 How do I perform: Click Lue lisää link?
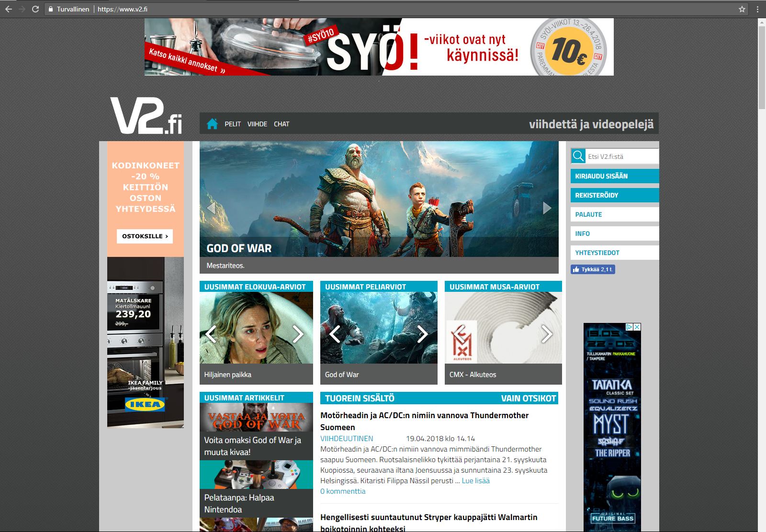coord(475,480)
